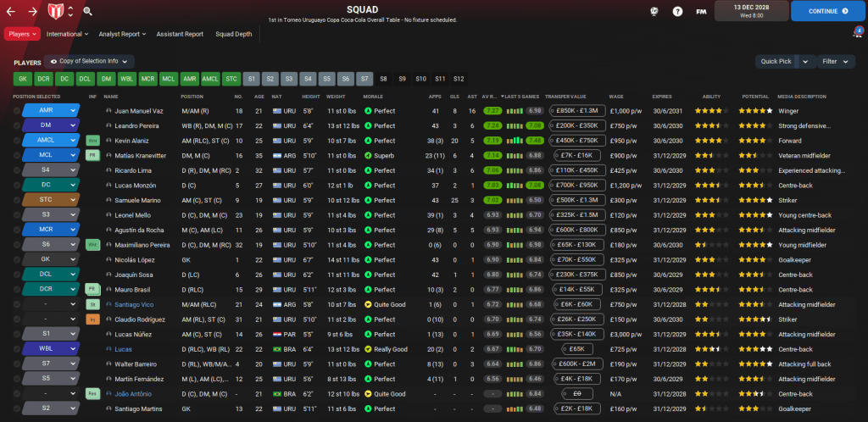Image resolution: width=868 pixels, height=422 pixels.
Task: Toggle selection circle for Samuele Marino
Action: pos(17,200)
